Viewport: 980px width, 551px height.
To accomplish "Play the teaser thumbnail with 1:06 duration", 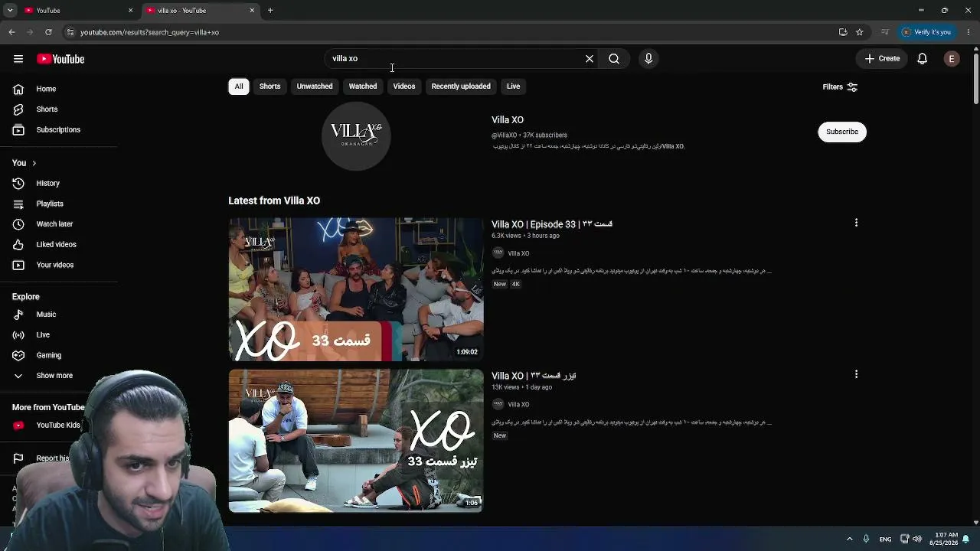I will [x=356, y=441].
